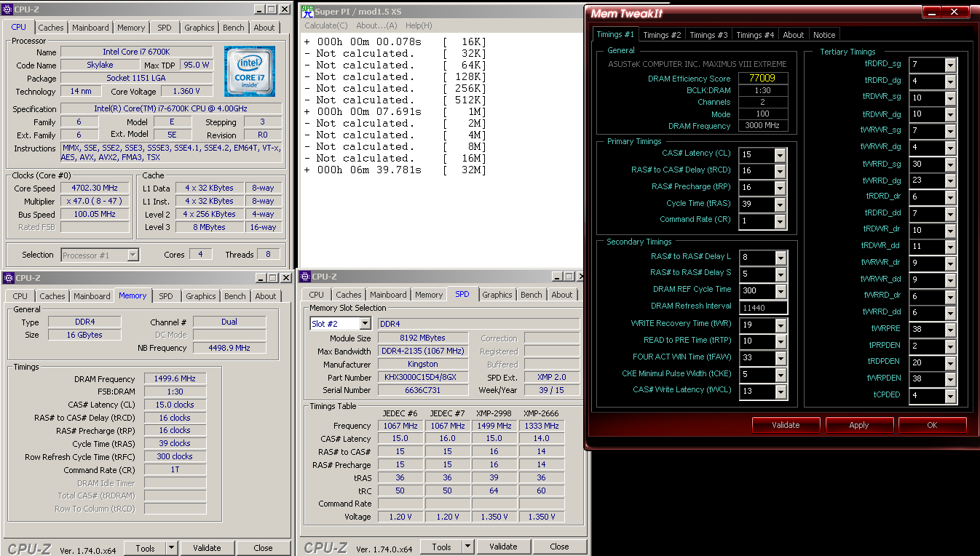The height and width of the screenshot is (556, 980).
Task: Click the part number KHX3000C15D4/8GX
Action: pos(424,378)
